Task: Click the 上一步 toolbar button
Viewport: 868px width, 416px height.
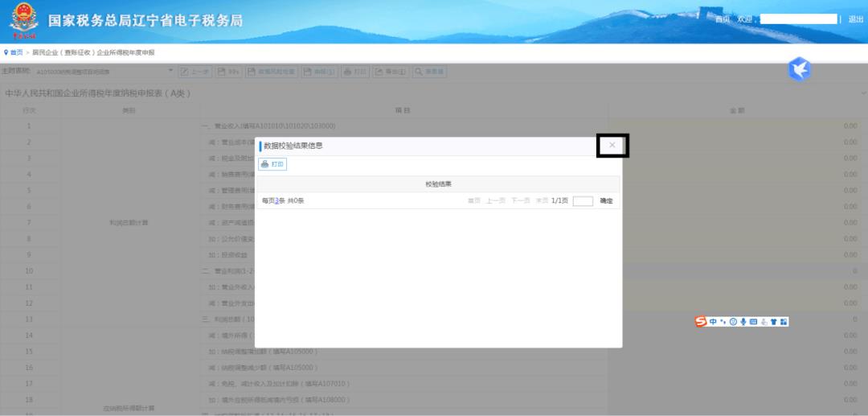Action: point(194,72)
